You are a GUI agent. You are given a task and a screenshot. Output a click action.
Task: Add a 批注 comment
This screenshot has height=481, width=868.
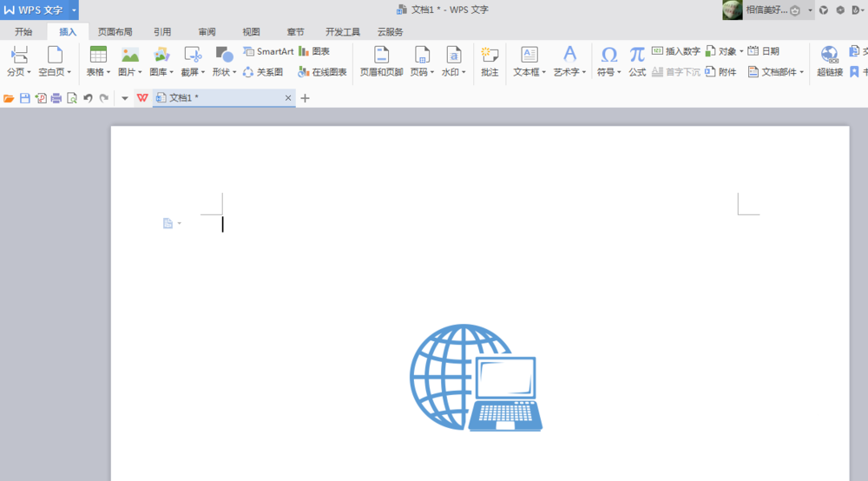pyautogui.click(x=490, y=56)
